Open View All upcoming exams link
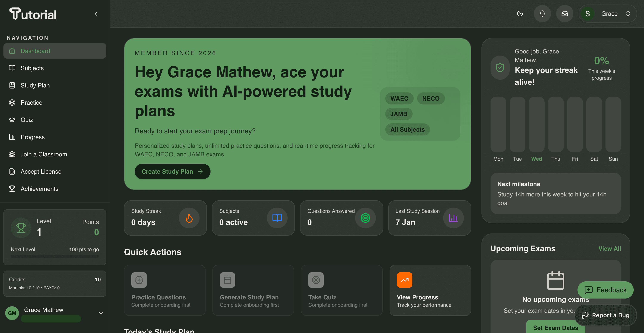Screen dimensions: 644x333 [x=609, y=248]
